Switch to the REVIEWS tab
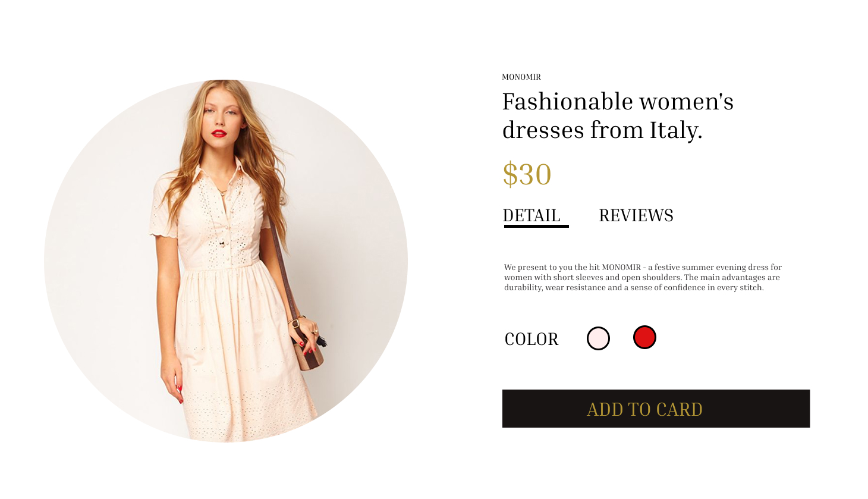Image resolution: width=868 pixels, height=499 pixels. click(636, 215)
